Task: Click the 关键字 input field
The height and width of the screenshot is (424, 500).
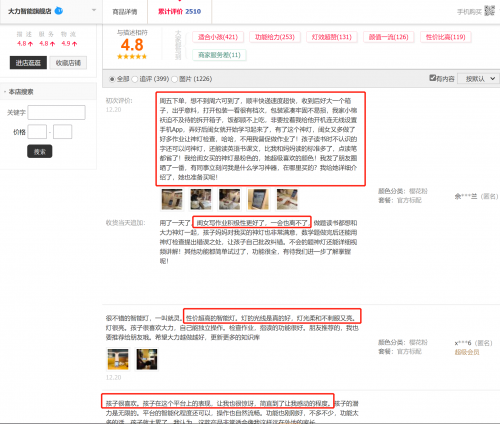Action: (56, 113)
